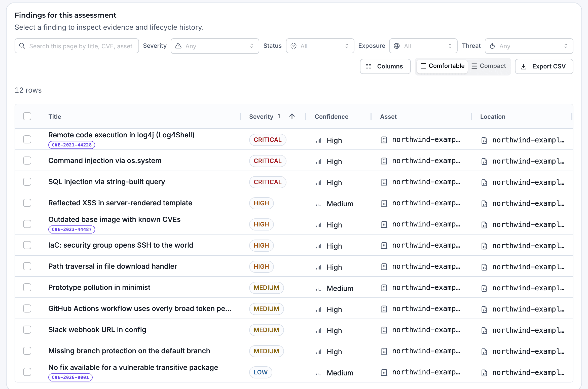Switch to Comfortable density view
This screenshot has width=588, height=389.
442,66
